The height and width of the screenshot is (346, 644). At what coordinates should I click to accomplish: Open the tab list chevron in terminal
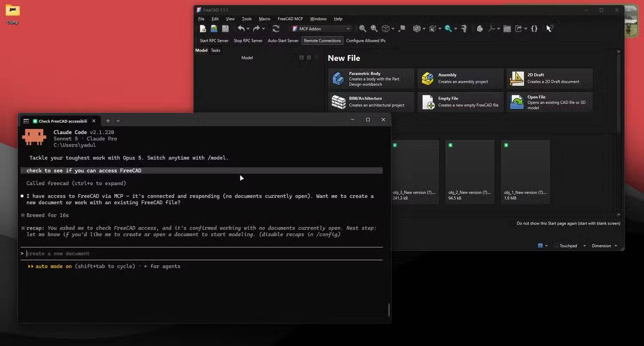click(118, 121)
